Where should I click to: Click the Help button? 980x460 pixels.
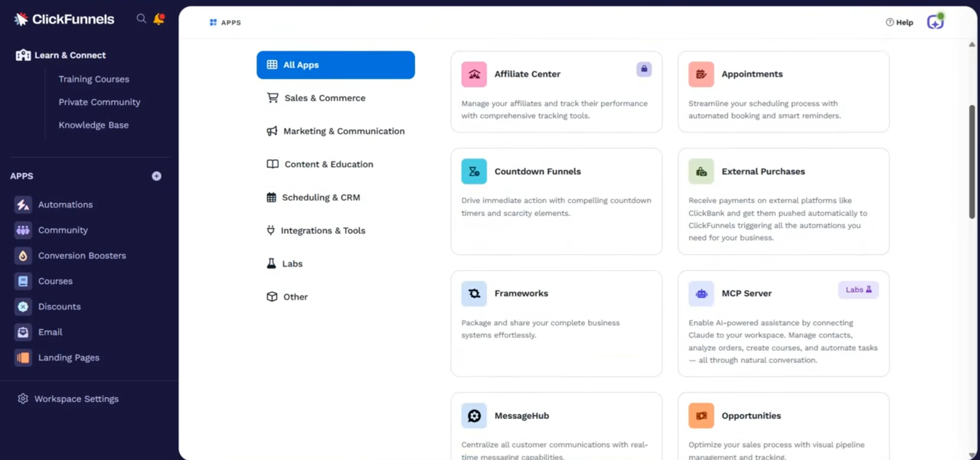coord(899,22)
